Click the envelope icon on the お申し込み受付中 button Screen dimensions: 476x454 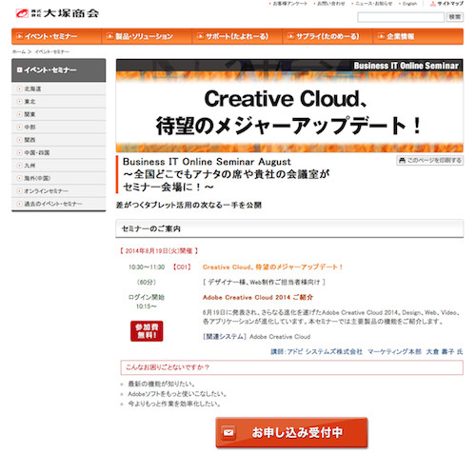click(228, 432)
